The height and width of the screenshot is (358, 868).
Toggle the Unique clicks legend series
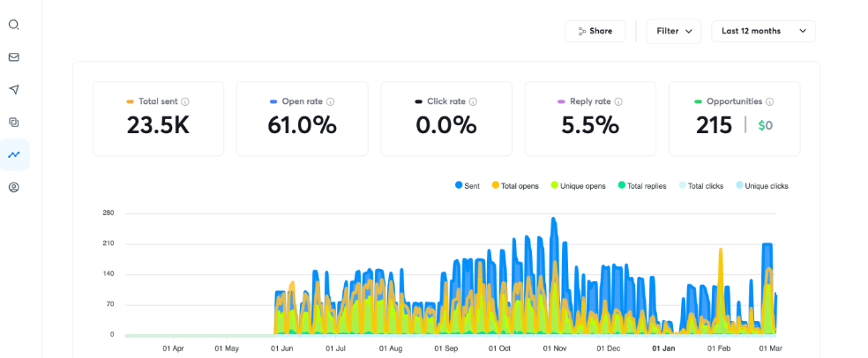[x=762, y=186]
